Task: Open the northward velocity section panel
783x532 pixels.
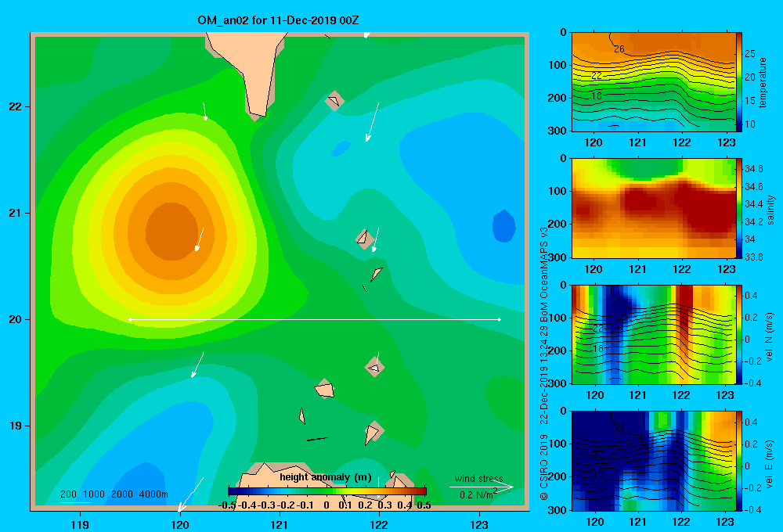Action: point(654,334)
